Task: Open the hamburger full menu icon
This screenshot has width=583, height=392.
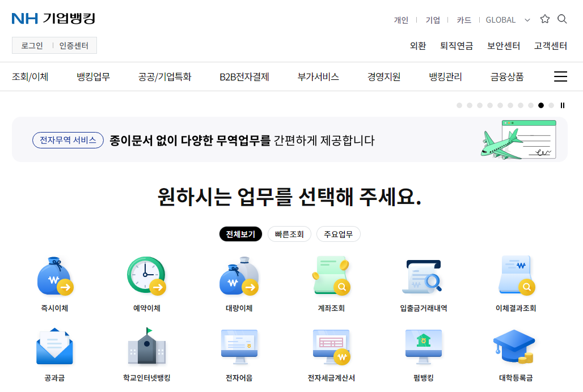Action: click(560, 76)
